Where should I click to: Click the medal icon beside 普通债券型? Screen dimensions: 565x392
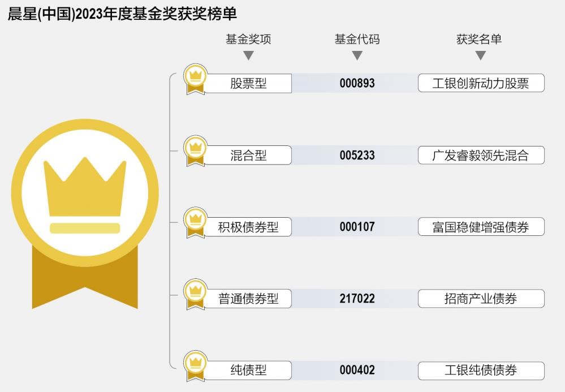click(x=195, y=294)
